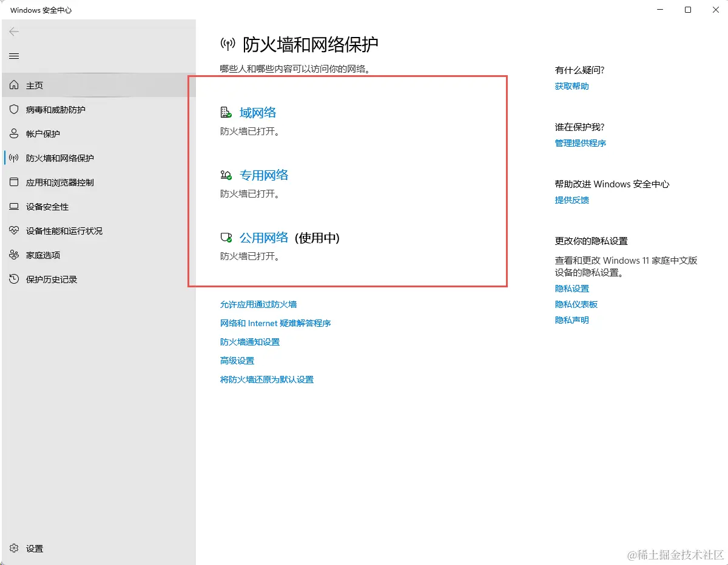Open 网络和 Internet 疑难解答程序
The height and width of the screenshot is (565, 728).
[x=275, y=323]
